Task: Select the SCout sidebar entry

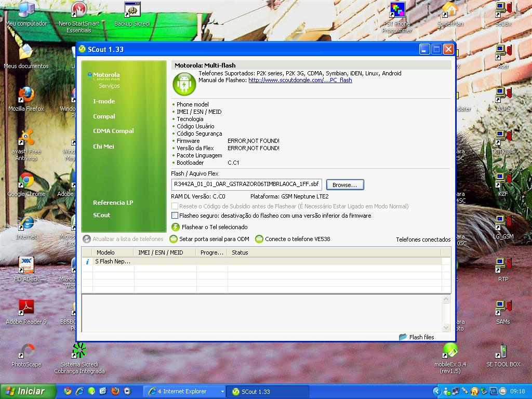Action: [101, 215]
